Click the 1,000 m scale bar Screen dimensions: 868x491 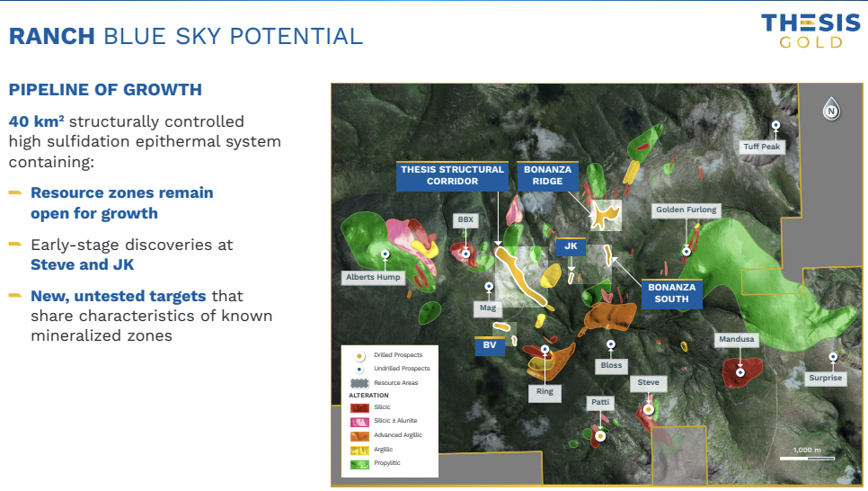[x=807, y=459]
